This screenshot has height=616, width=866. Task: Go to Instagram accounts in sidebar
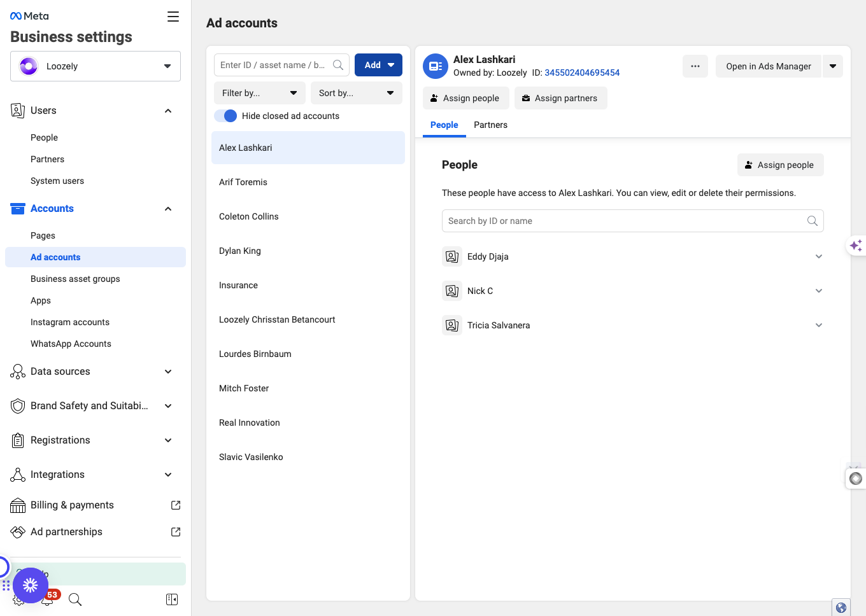[70, 322]
